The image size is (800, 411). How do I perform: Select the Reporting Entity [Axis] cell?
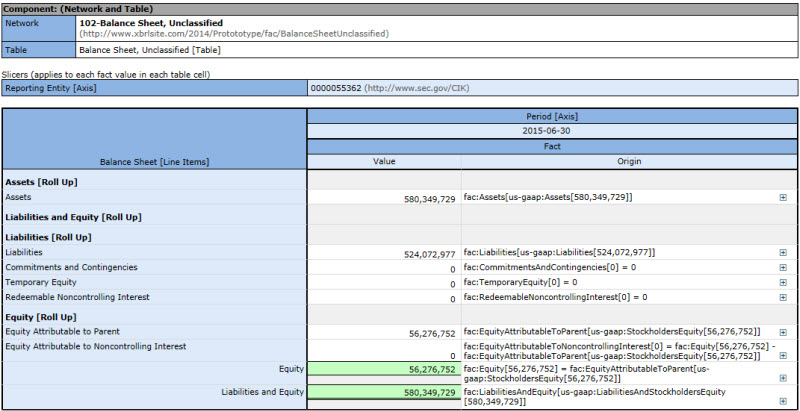pyautogui.click(x=154, y=88)
